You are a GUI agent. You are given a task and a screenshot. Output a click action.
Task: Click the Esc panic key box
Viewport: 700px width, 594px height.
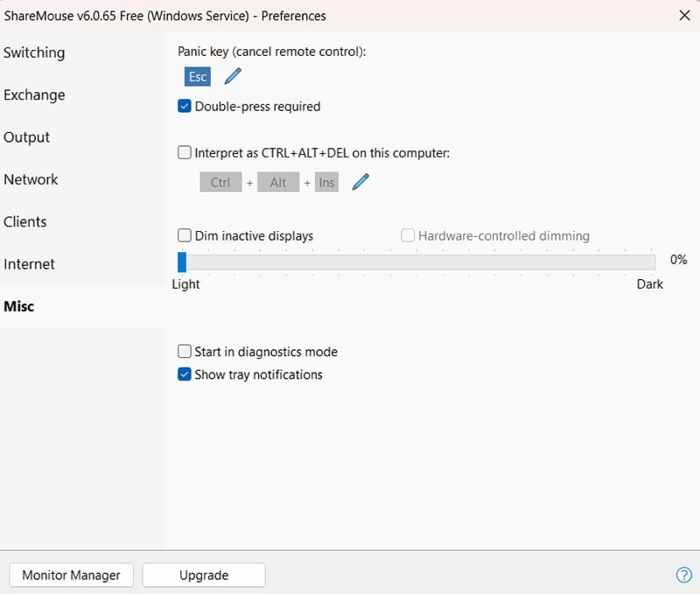[198, 76]
